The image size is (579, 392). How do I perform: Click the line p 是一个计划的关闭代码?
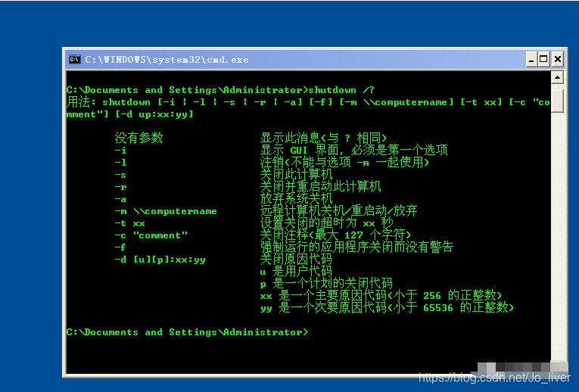326,284
